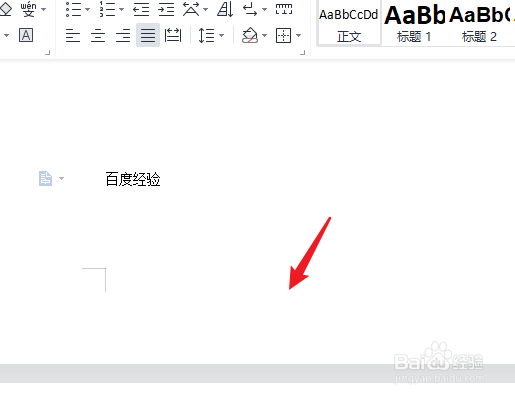Toggle justified alignment
The height and width of the screenshot is (397, 515).
(x=148, y=35)
